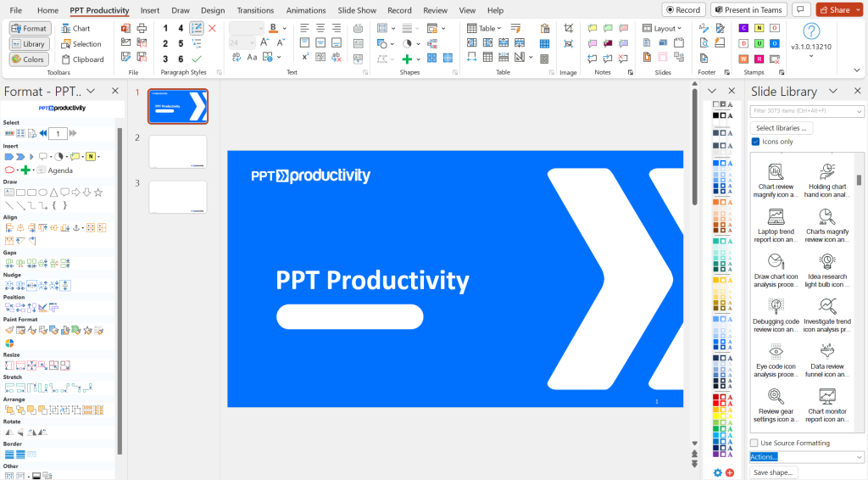
Task: Open the Design tab
Action: point(213,10)
